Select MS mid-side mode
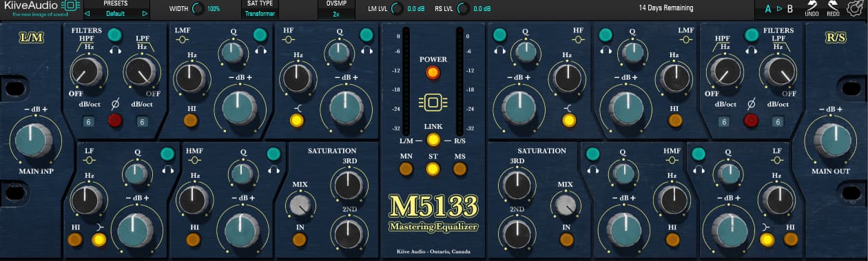 pyautogui.click(x=459, y=169)
